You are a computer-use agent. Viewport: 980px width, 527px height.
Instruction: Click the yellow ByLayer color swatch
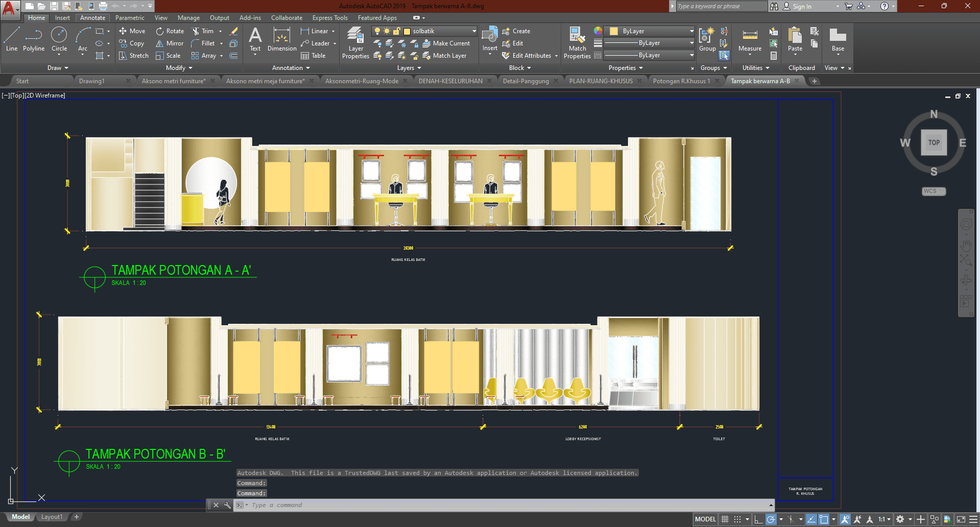coord(614,31)
